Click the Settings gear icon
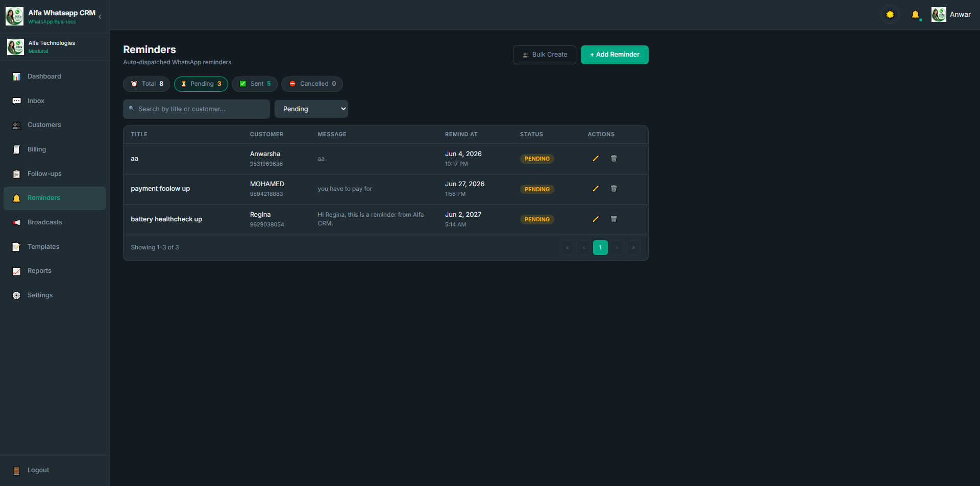980x486 pixels. coord(16,295)
